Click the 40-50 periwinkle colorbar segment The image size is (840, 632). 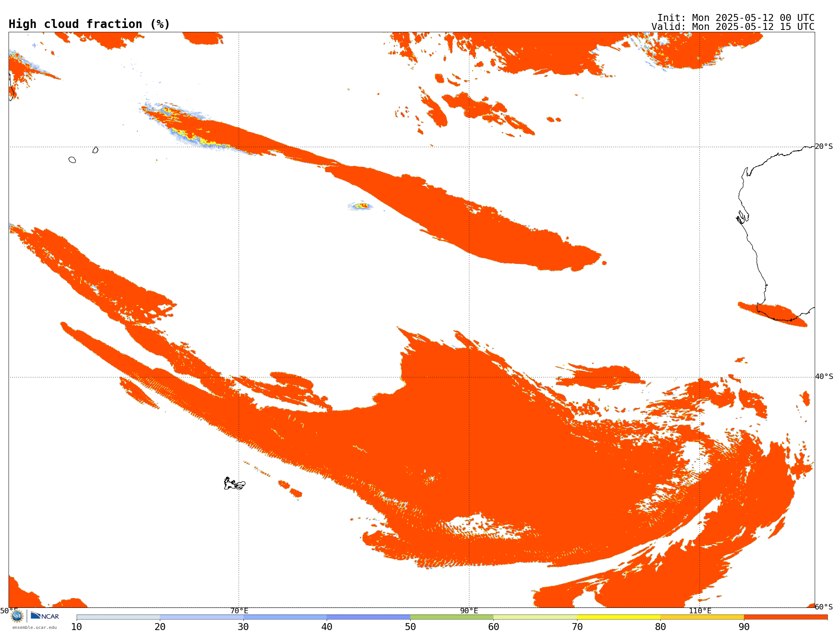click(x=368, y=617)
